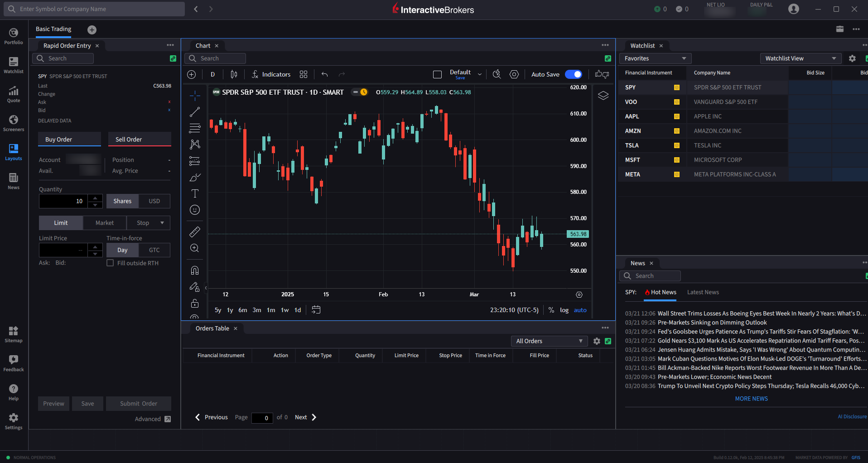
Task: Toggle the Auto Save switch
Action: [x=574, y=74]
